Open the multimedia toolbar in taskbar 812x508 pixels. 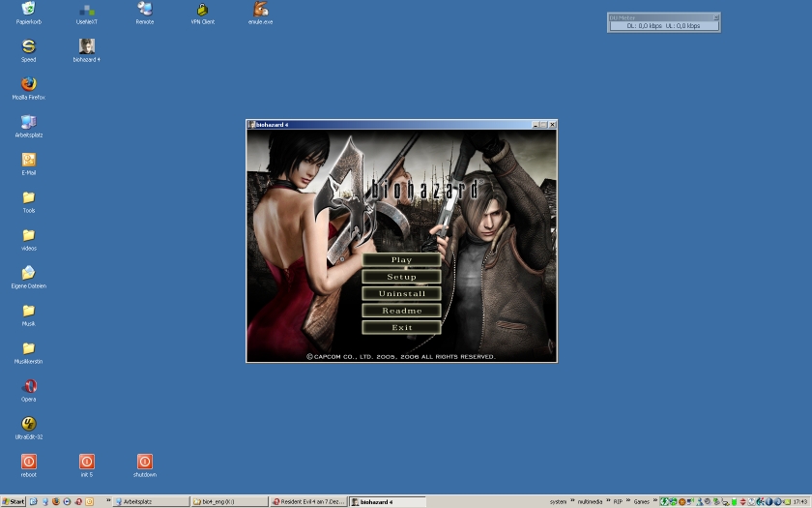click(x=590, y=502)
